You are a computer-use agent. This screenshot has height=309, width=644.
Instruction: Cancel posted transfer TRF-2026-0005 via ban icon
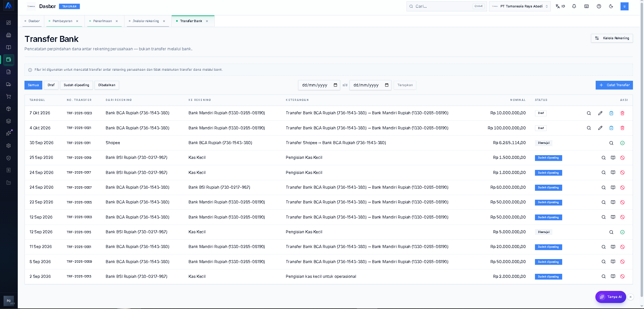(x=622, y=202)
